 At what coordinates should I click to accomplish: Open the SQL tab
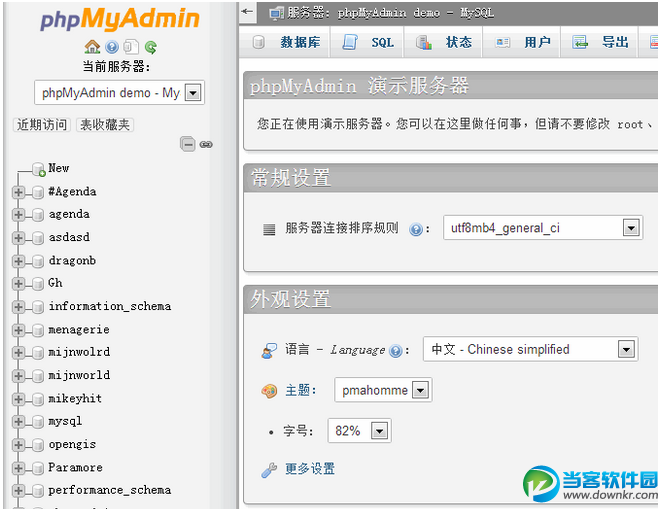(x=368, y=42)
